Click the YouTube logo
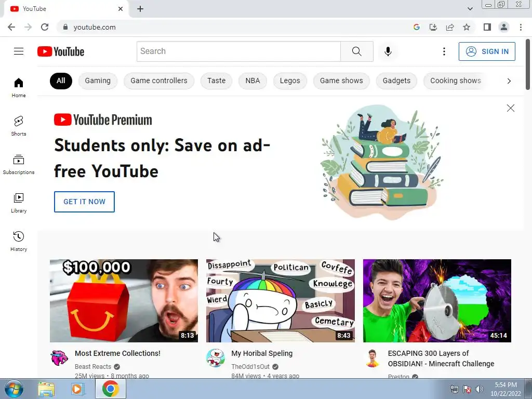This screenshot has height=399, width=532. click(x=61, y=51)
